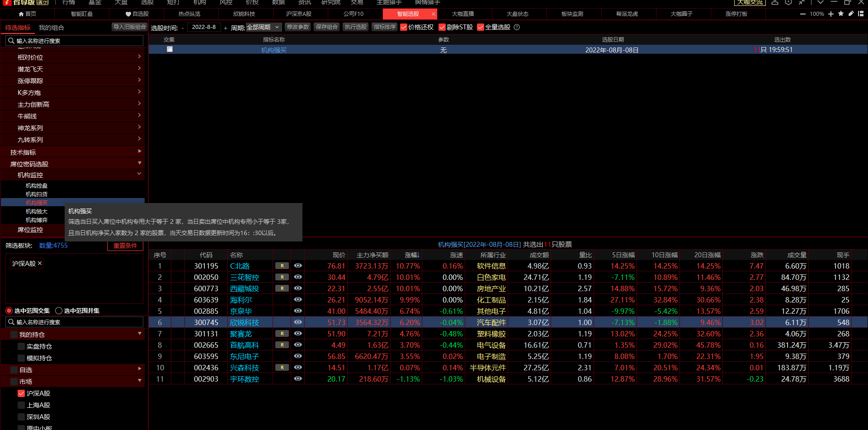
Task: Click the 保存组合 button
Action: [327, 27]
